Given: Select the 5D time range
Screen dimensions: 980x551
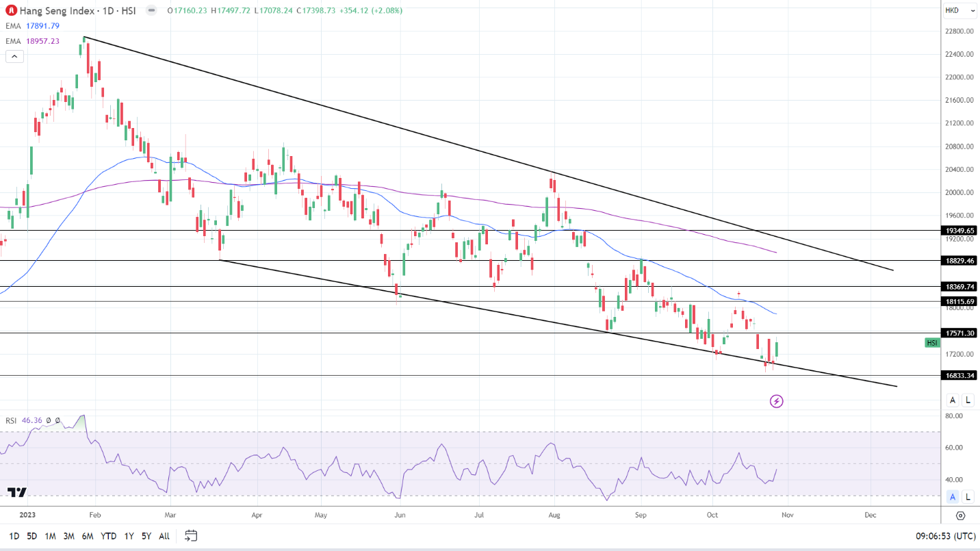Looking at the screenshot, I should (x=32, y=536).
